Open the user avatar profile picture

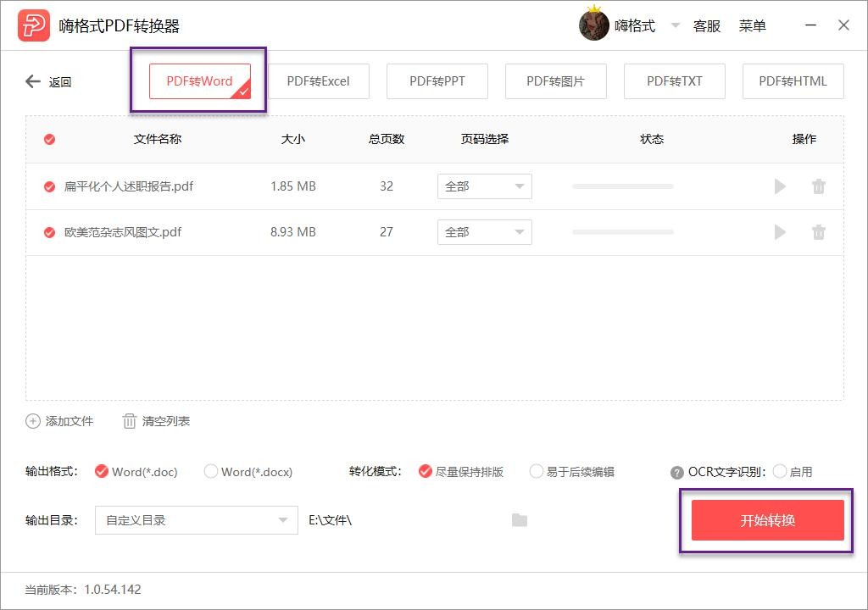594,25
